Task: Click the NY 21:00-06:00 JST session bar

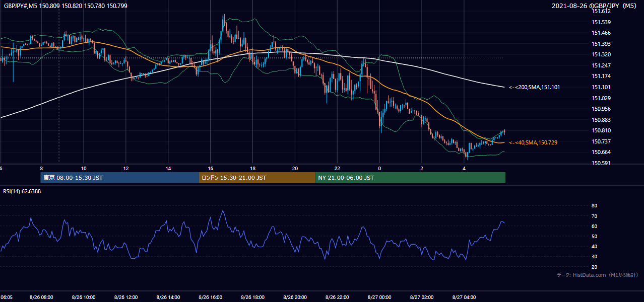Action: [410, 178]
